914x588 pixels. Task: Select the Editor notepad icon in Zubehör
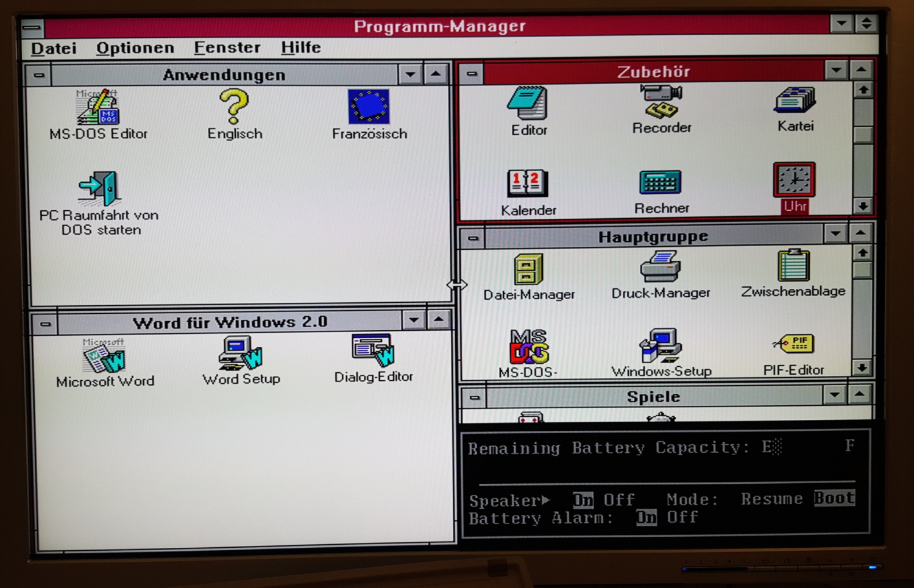pos(528,103)
